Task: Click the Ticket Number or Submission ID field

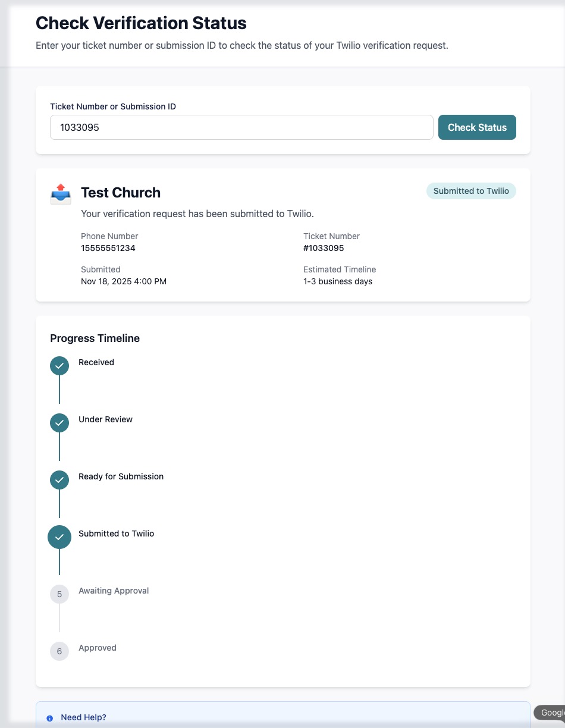Action: [x=241, y=127]
